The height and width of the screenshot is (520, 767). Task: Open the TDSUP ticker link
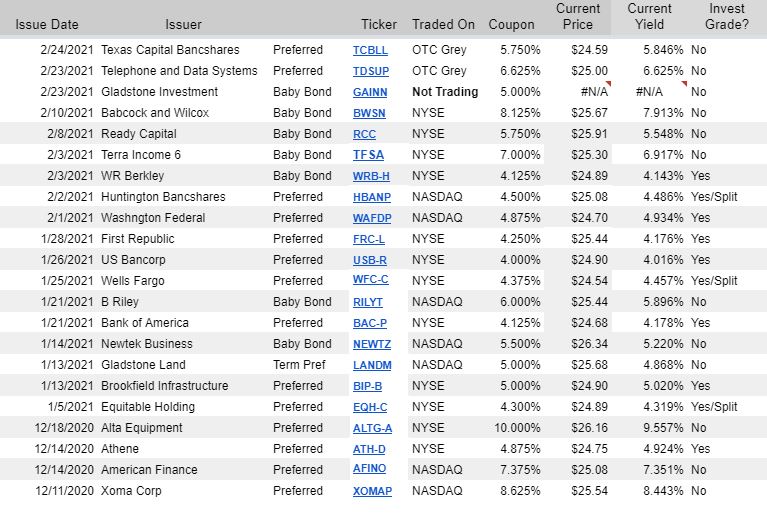pos(371,71)
